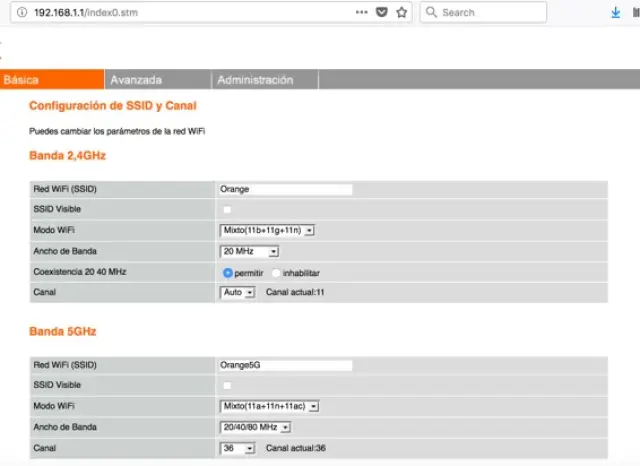Click the Pocket save icon
640x466 pixels.
382,12
